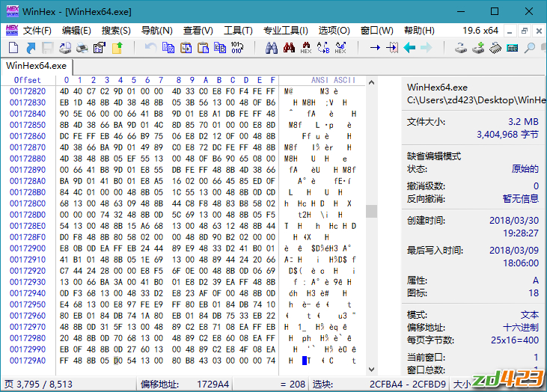Click the WinHex system menu icon in the title bar
The height and width of the screenshot is (392, 547).
point(13,11)
